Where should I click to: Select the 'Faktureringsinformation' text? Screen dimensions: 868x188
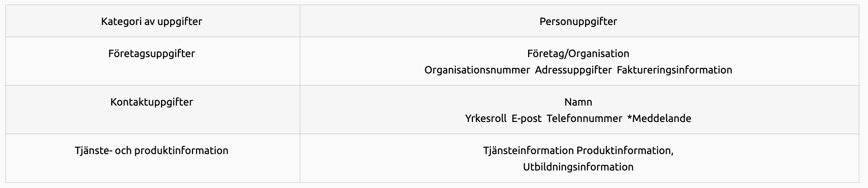tap(674, 70)
